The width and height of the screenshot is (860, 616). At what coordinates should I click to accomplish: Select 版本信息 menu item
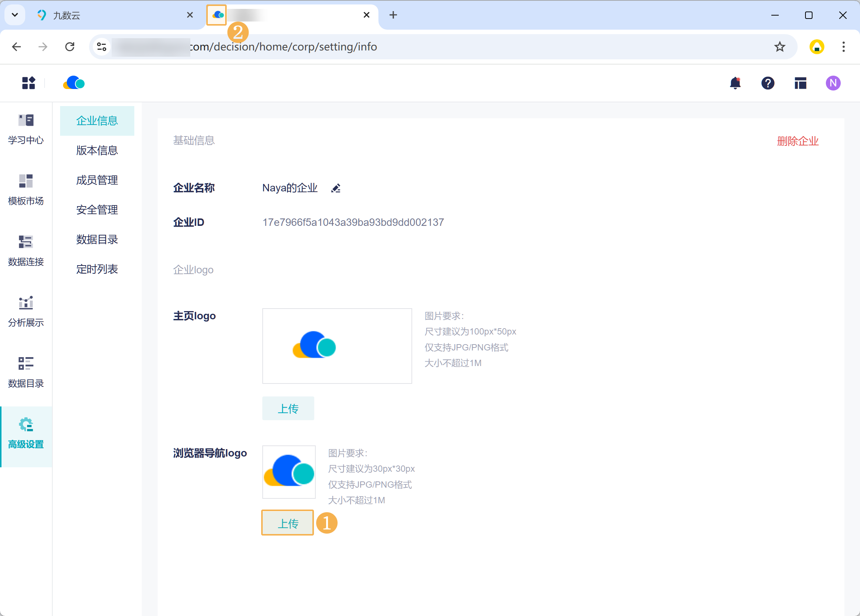97,151
